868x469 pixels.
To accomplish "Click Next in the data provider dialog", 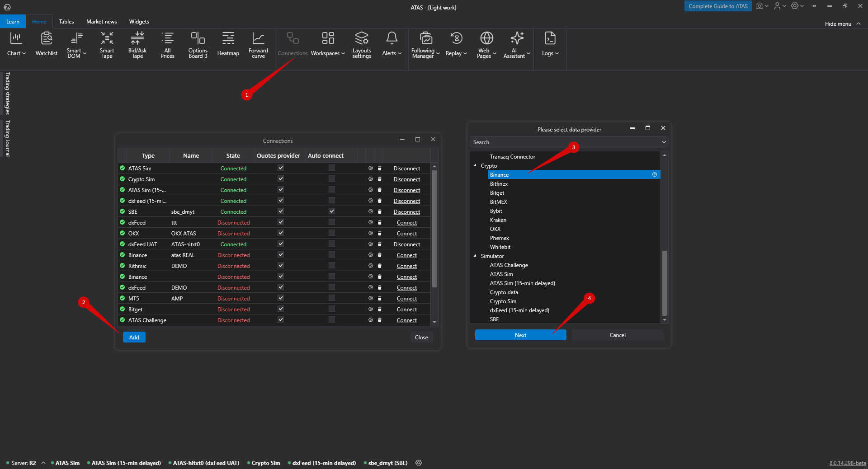I will tap(520, 335).
